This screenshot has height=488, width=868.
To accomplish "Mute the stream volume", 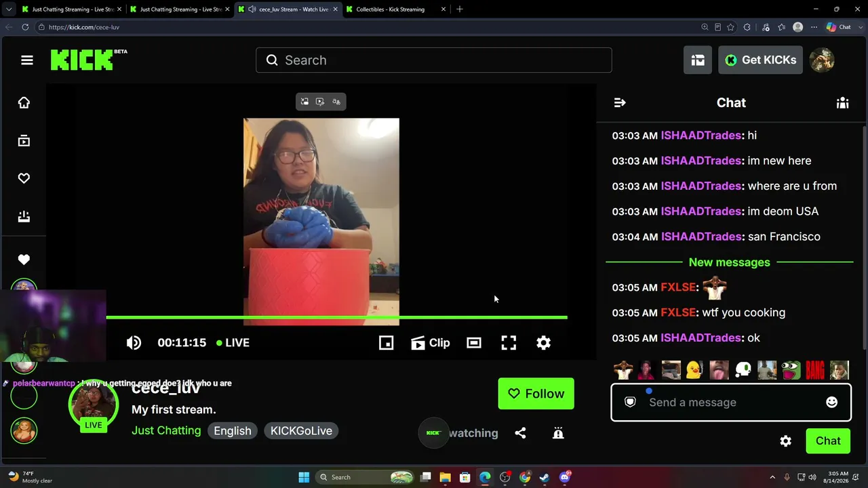I will coord(134,343).
